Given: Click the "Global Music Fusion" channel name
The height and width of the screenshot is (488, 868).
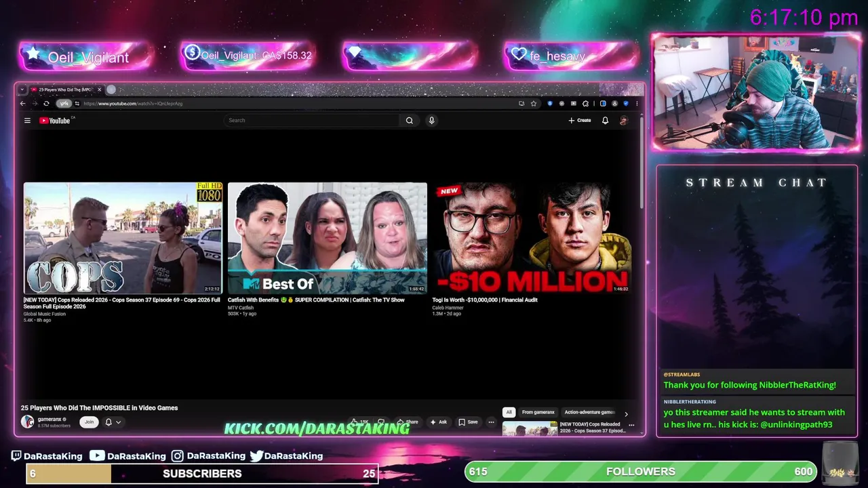Looking at the screenshot, I should coord(45,314).
